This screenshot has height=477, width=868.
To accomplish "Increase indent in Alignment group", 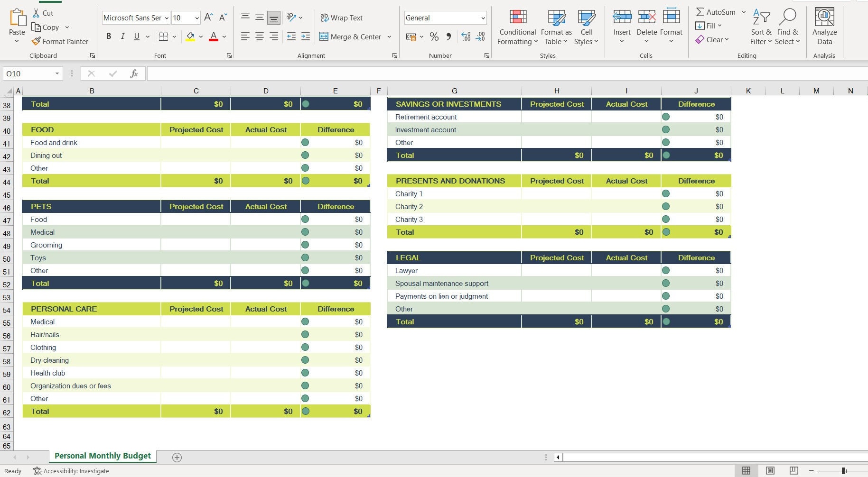I will [306, 37].
